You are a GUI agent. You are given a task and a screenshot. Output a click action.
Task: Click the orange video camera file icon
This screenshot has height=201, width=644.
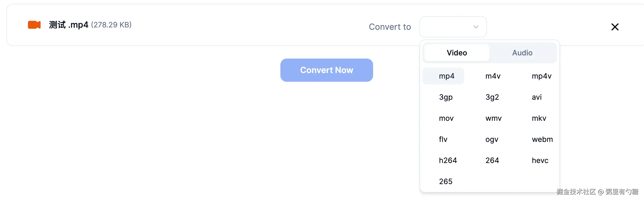tap(34, 25)
